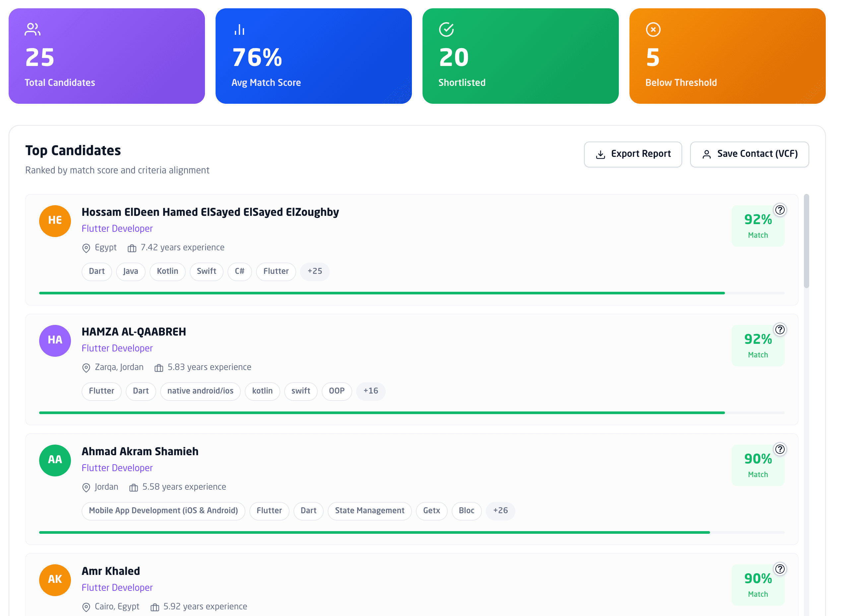Click the C# skill tag

(x=239, y=272)
